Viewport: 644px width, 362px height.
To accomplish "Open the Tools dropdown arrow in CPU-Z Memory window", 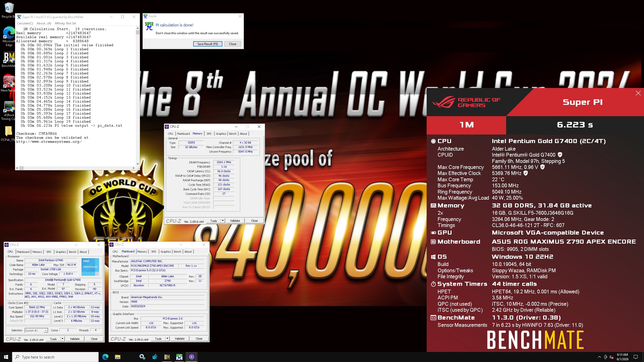I will coord(223,221).
